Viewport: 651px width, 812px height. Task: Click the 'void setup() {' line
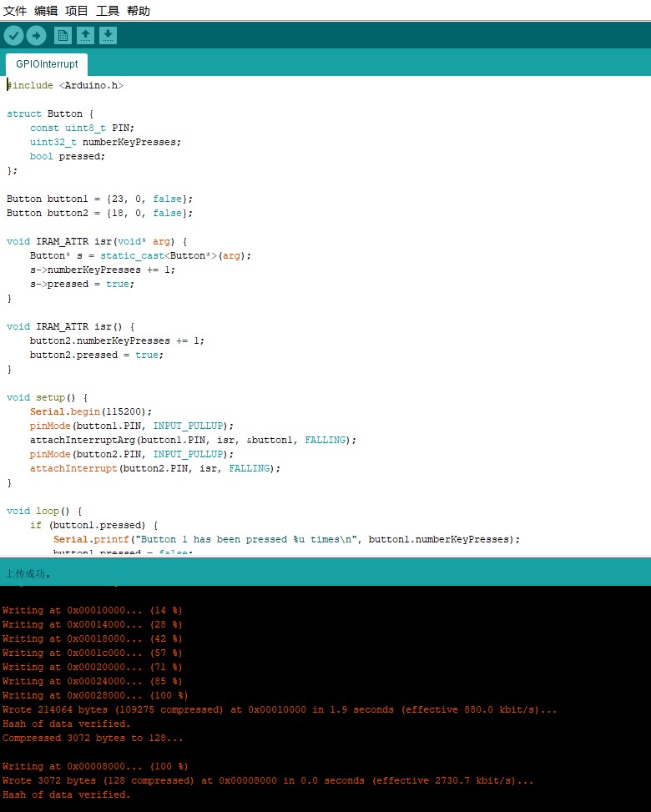pyautogui.click(x=47, y=397)
